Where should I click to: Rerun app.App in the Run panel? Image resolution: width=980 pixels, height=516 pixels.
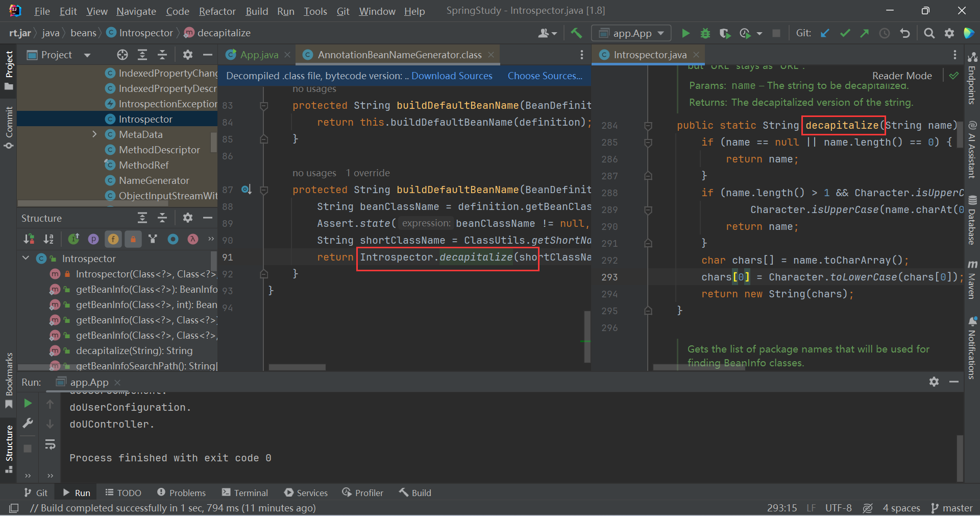(28, 404)
